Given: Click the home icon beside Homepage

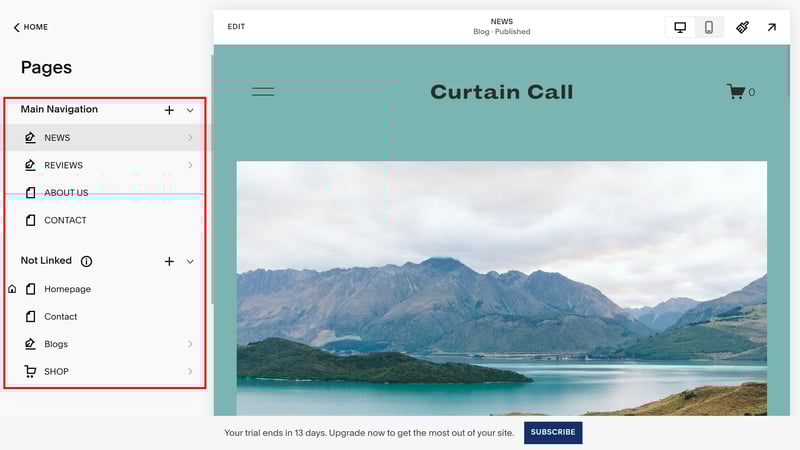Looking at the screenshot, I should 12,289.
